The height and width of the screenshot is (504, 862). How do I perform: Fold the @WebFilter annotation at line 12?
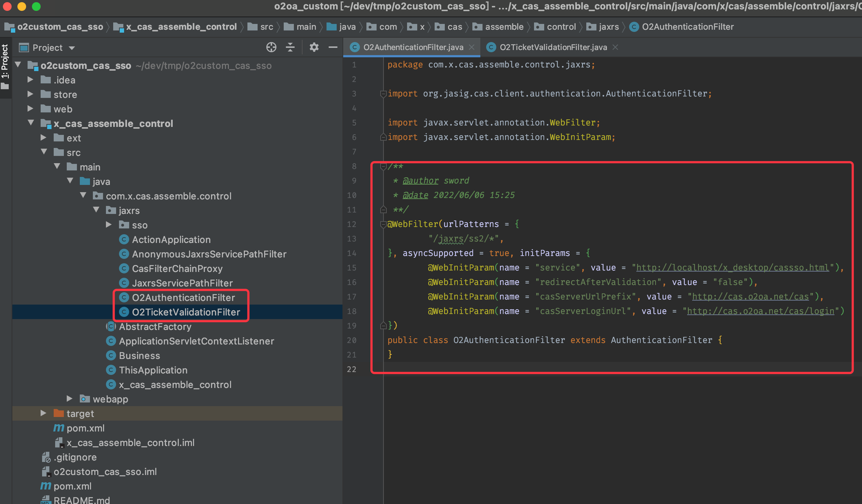(383, 224)
